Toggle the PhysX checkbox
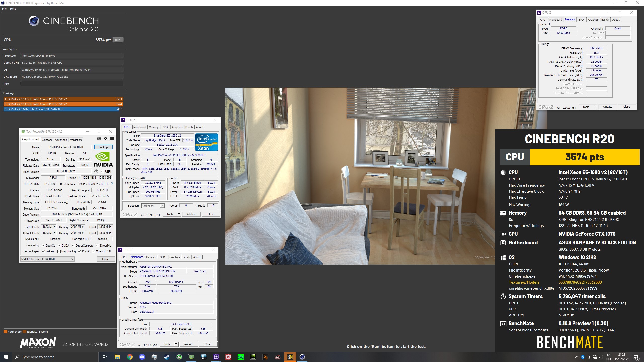The height and width of the screenshot is (362, 644). pos(79,251)
